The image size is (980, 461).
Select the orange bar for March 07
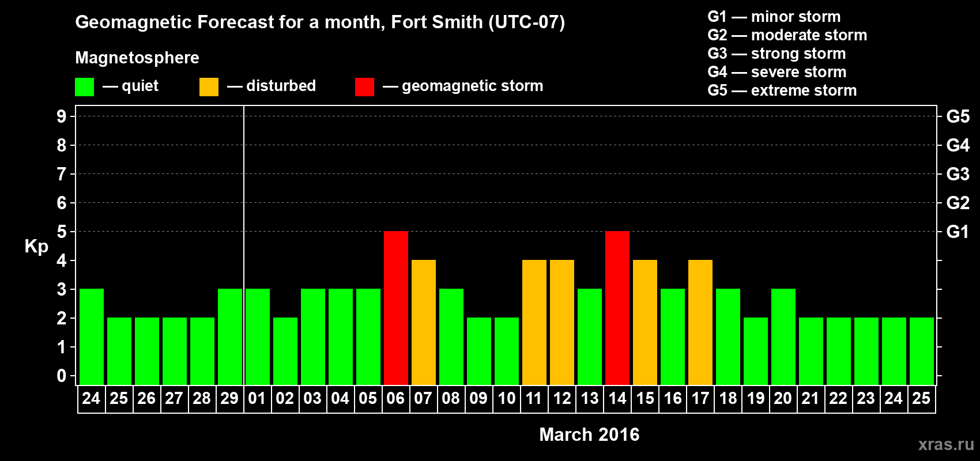pos(424,323)
